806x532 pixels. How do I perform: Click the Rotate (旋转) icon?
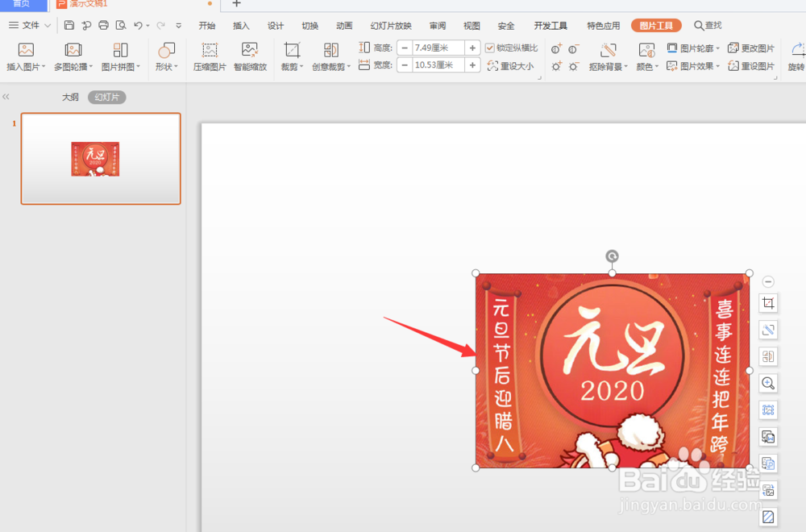[x=798, y=50]
